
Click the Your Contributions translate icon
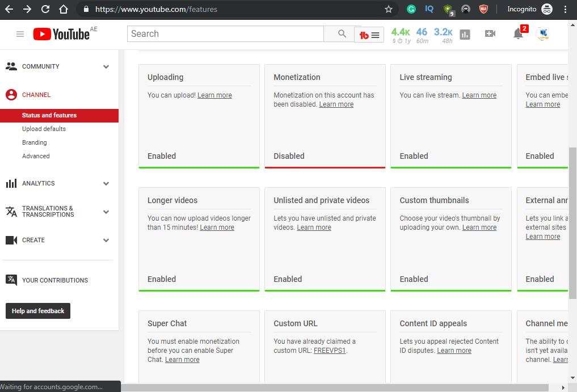tap(11, 280)
